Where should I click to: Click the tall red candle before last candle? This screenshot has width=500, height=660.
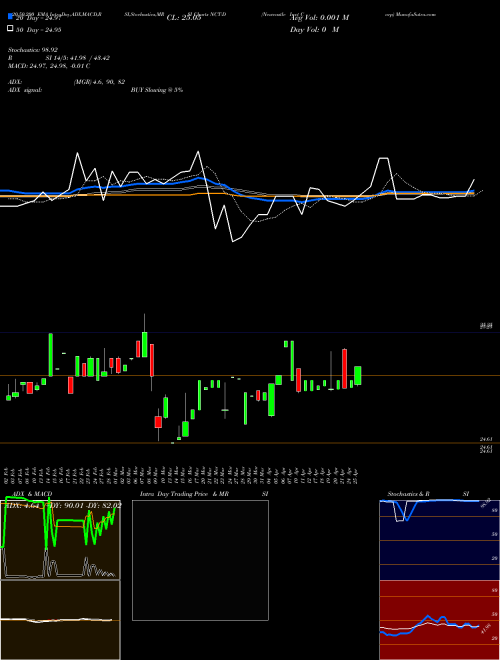coord(345,369)
